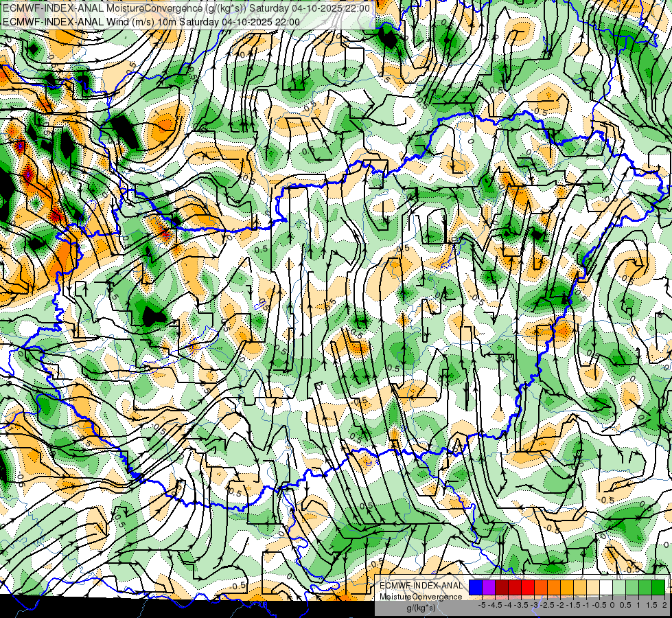The width and height of the screenshot is (672, 618).
Task: Click the legend tick value -1.5
Action: tap(574, 605)
